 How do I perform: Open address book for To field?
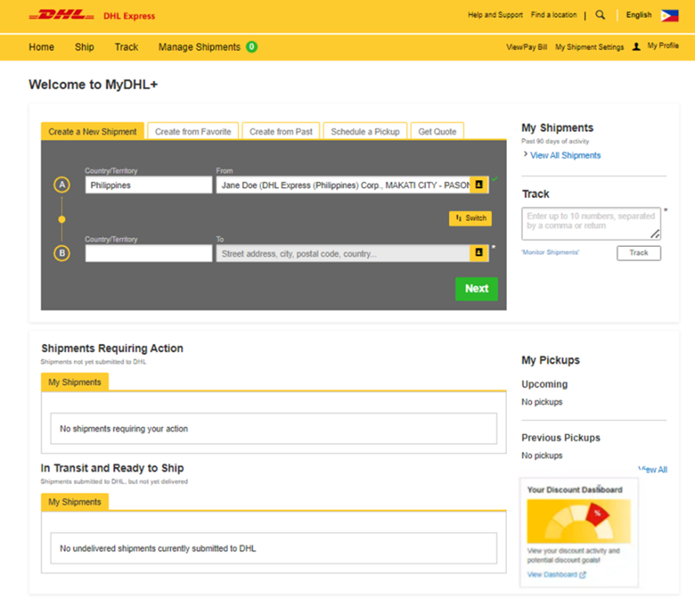tap(480, 253)
